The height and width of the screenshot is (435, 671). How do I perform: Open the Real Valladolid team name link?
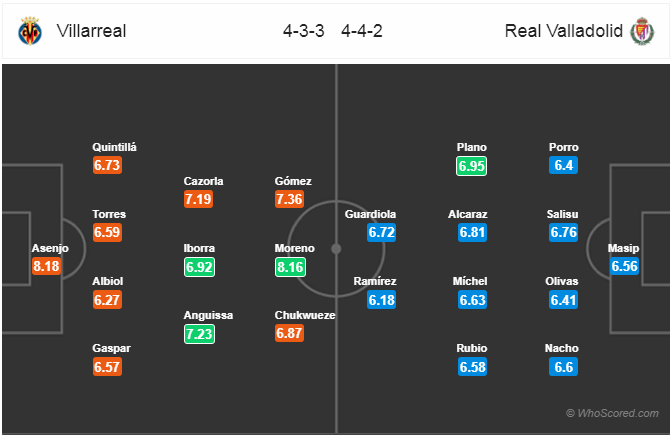tap(564, 31)
